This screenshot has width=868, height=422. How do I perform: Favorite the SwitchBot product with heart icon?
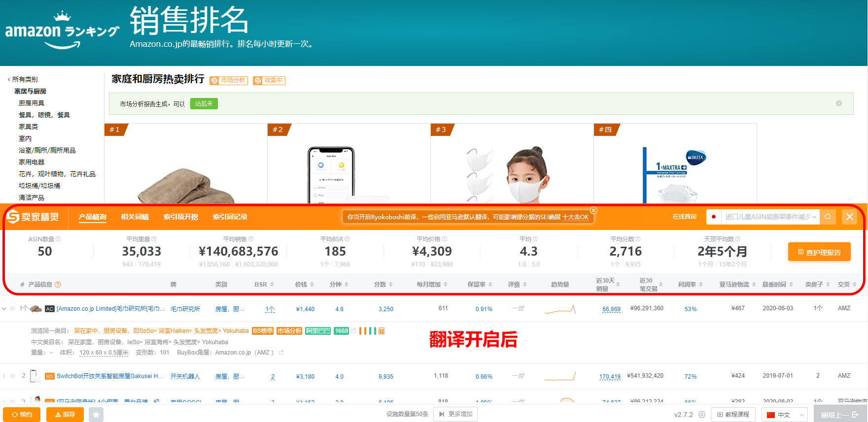13,376
